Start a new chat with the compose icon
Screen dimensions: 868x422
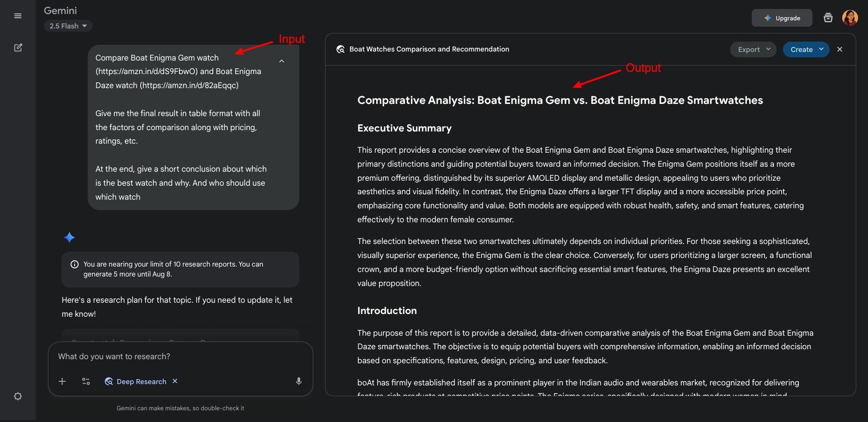click(x=18, y=47)
